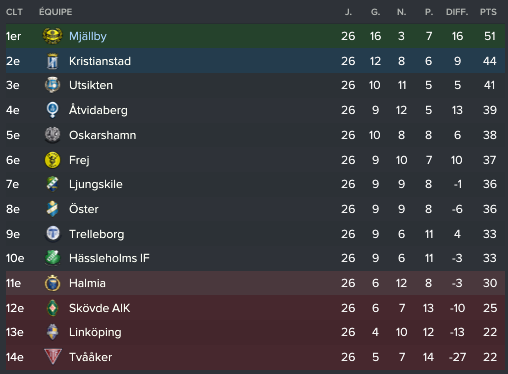Open the Halmia team page link
The image size is (508, 374).
pos(87,283)
